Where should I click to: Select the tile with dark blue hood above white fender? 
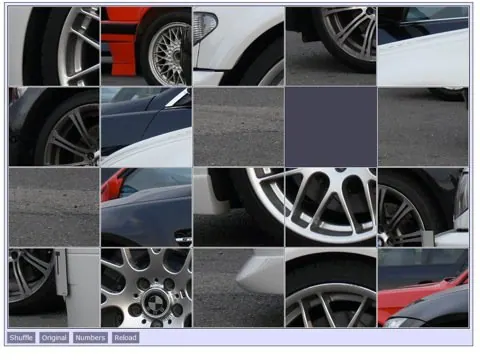(146, 127)
